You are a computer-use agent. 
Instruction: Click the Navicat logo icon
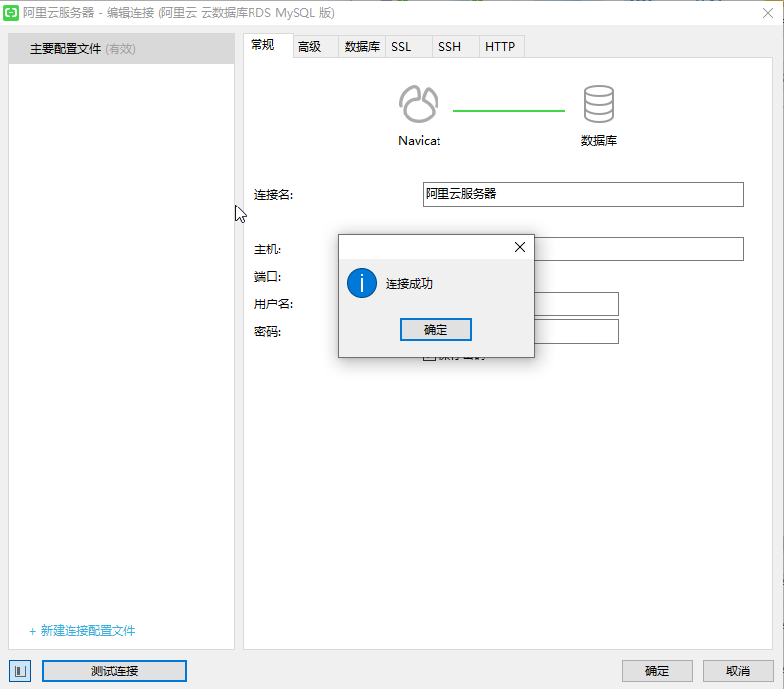tap(419, 104)
